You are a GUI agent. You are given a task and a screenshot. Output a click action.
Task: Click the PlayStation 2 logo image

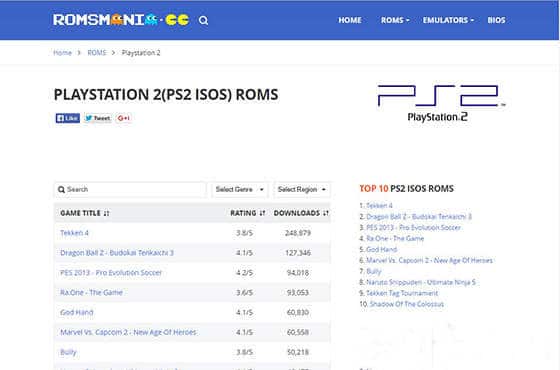point(441,103)
